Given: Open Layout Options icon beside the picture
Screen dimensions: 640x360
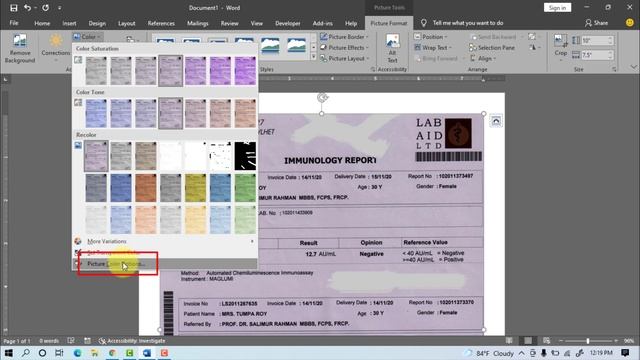Looking at the screenshot, I should pos(496,121).
